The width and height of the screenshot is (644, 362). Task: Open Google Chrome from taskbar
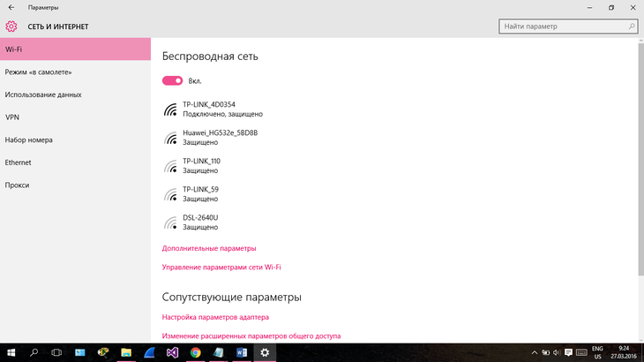[x=196, y=352]
